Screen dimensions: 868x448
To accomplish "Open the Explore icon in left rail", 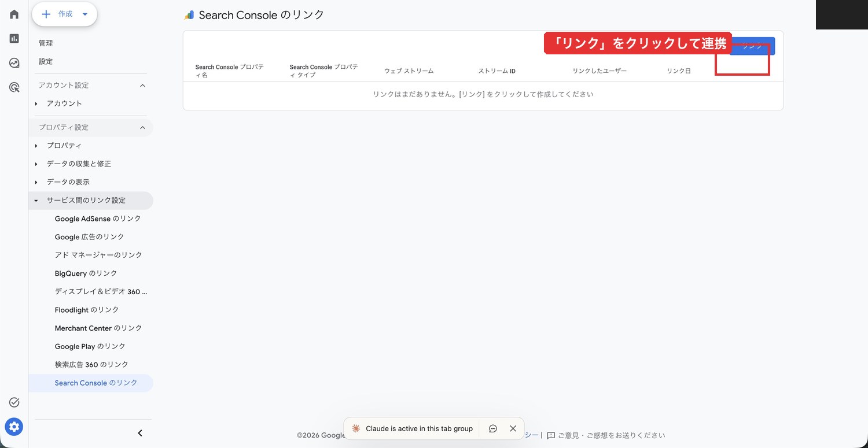I will click(x=14, y=63).
